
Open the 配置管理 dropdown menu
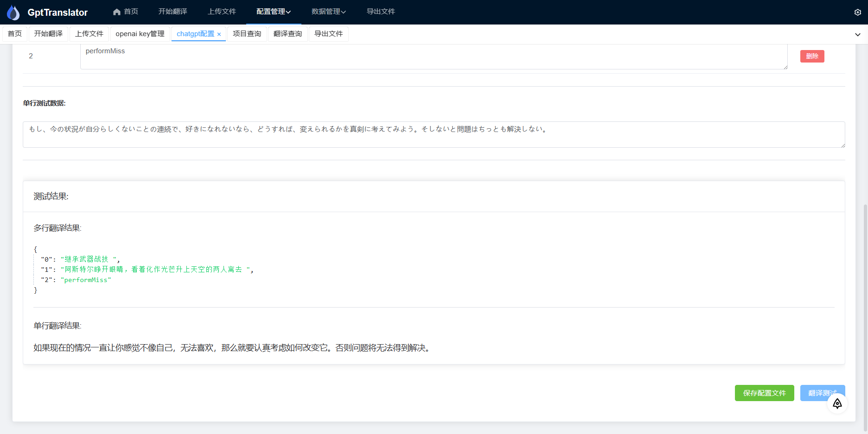tap(274, 12)
